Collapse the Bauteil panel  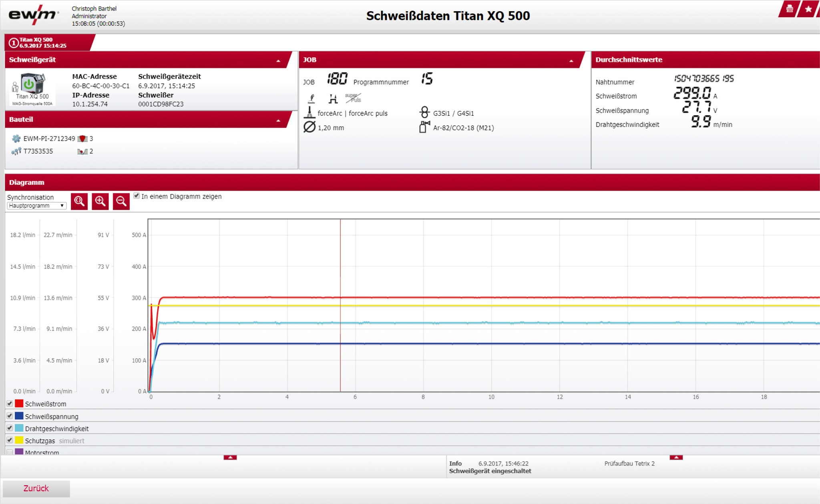coord(278,120)
